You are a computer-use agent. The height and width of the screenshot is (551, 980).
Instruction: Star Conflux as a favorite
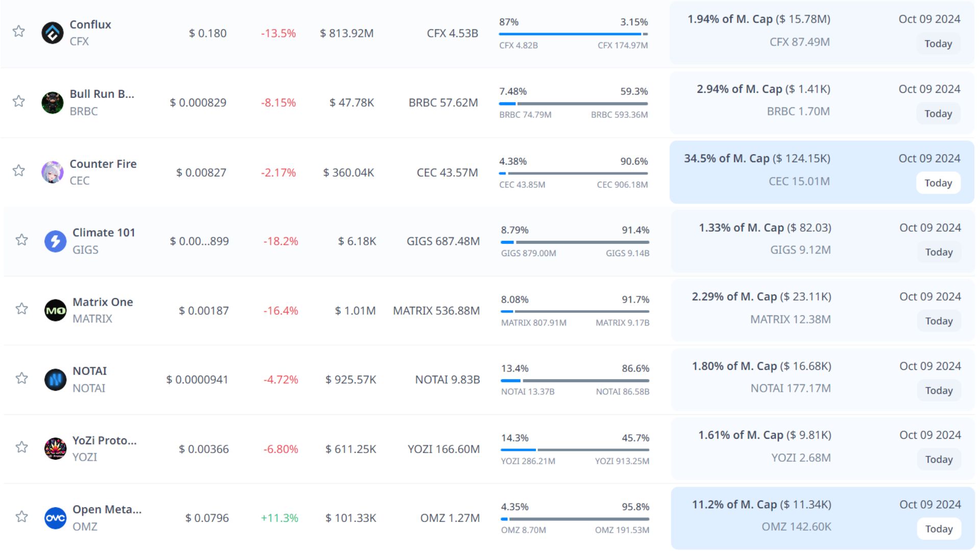pyautogui.click(x=19, y=32)
